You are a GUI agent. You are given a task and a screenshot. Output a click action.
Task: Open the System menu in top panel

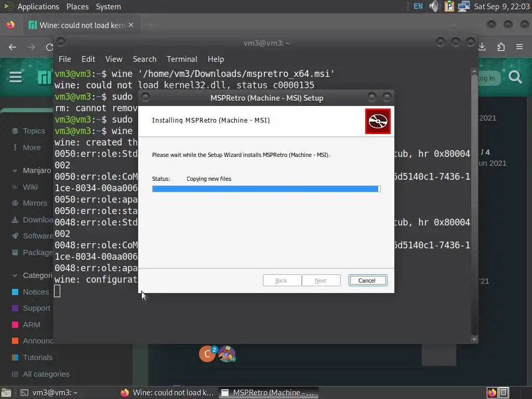tap(108, 6)
